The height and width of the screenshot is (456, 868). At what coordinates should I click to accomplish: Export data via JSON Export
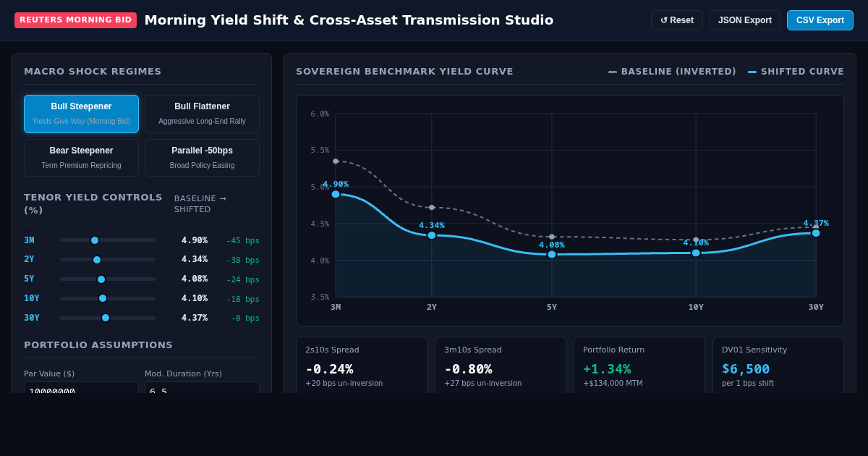coord(745,20)
